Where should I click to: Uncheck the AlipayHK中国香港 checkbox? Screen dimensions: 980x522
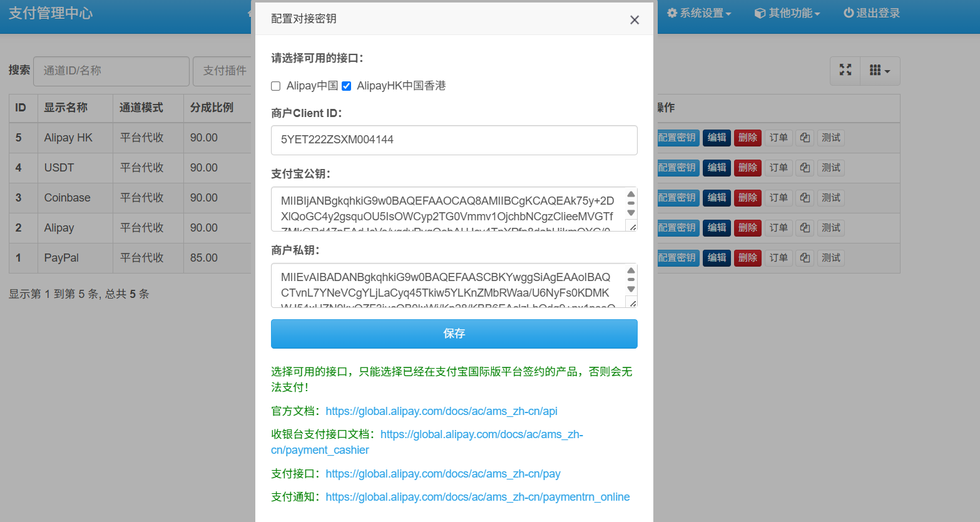(x=346, y=86)
